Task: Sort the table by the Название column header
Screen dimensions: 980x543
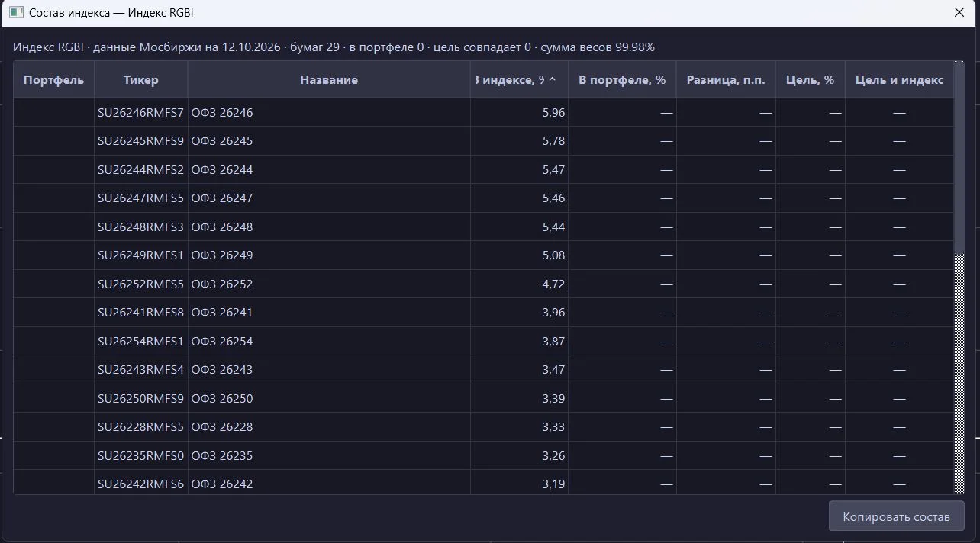Action: coord(329,80)
